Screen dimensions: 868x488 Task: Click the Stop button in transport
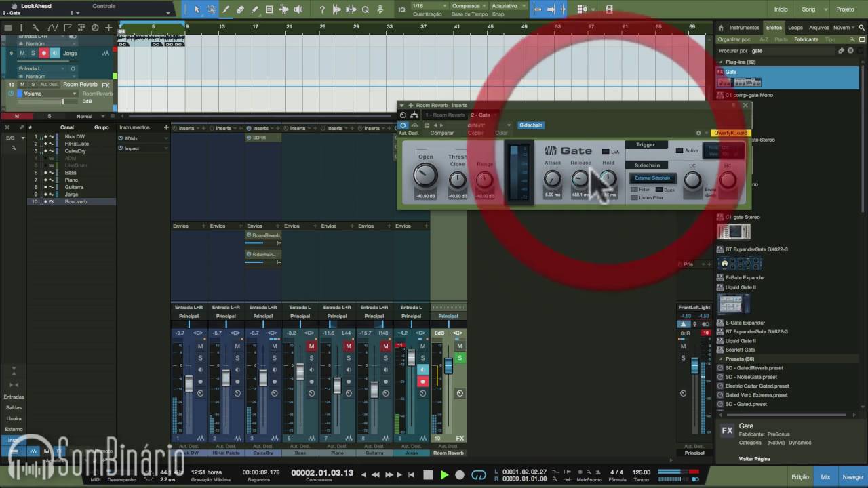(x=428, y=474)
